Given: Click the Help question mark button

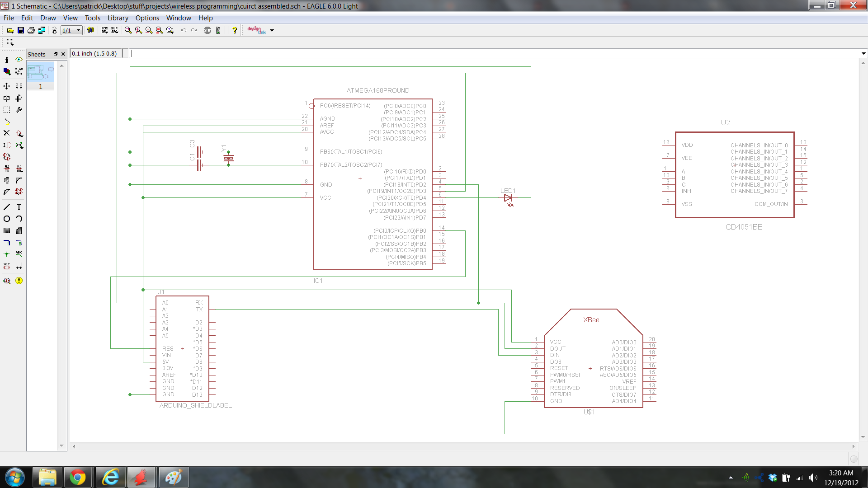Looking at the screenshot, I should (235, 30).
